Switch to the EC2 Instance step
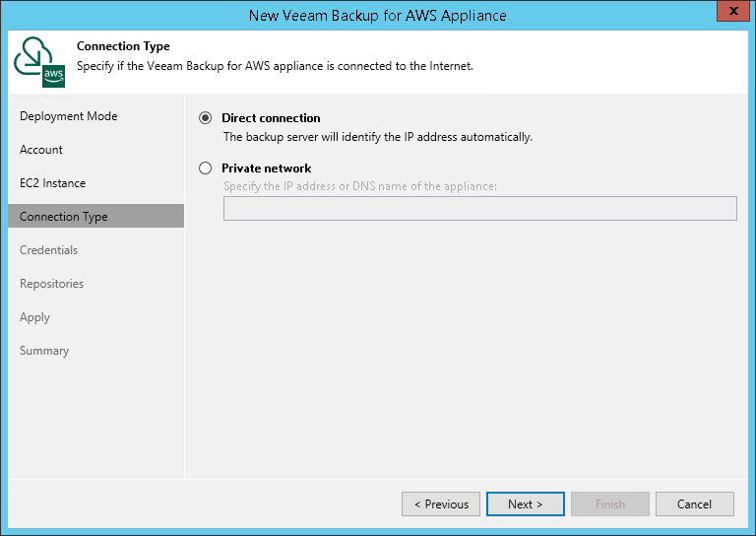The width and height of the screenshot is (756, 536). pos(52,183)
